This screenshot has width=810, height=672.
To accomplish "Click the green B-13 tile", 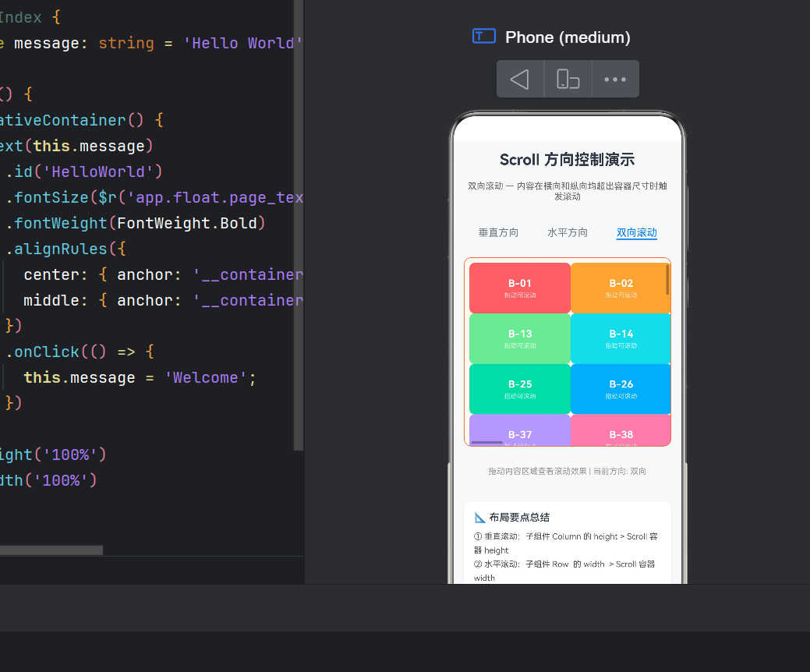I will click(520, 338).
